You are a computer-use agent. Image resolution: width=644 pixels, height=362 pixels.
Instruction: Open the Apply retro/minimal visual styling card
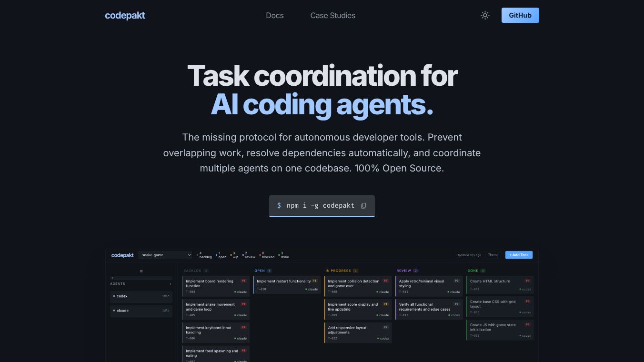(429, 286)
